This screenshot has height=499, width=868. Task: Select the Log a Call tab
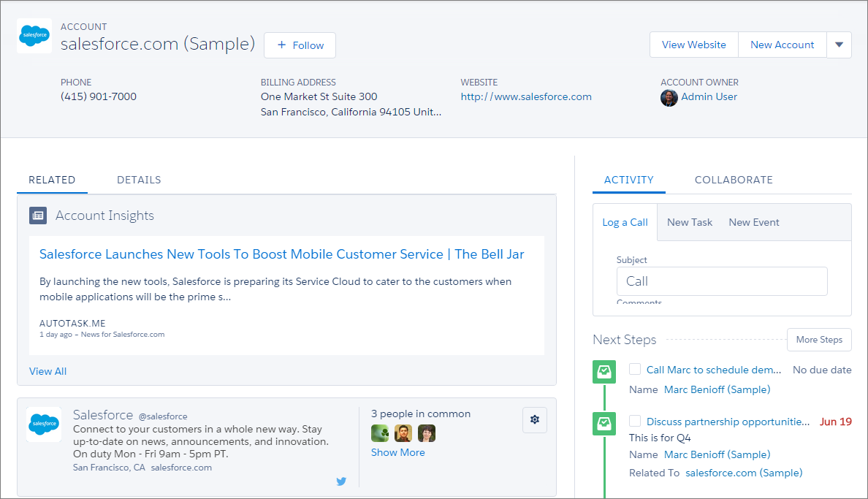pyautogui.click(x=625, y=222)
